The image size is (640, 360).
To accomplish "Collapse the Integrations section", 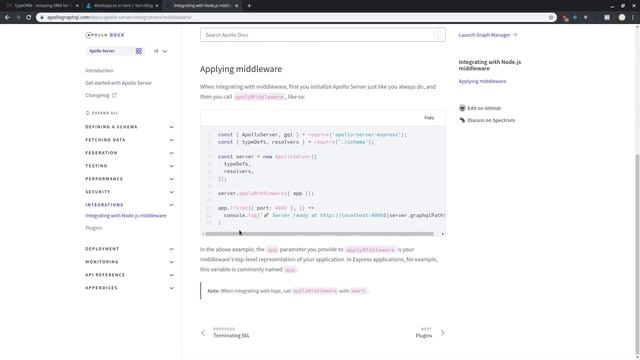I will [x=129, y=205].
